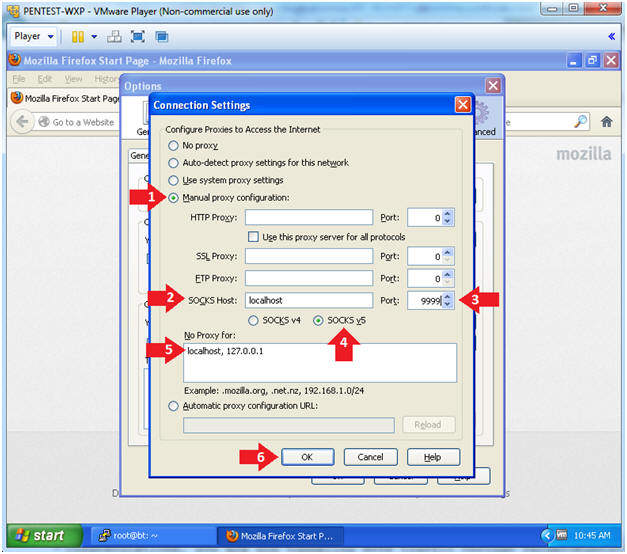Click the HTTP Proxy text field
The width and height of the screenshot is (627, 554).
pyautogui.click(x=309, y=218)
